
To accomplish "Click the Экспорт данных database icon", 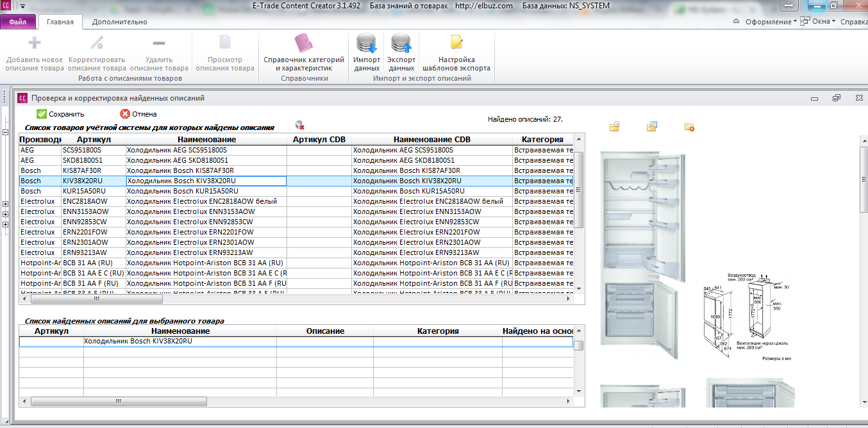I will click(401, 44).
